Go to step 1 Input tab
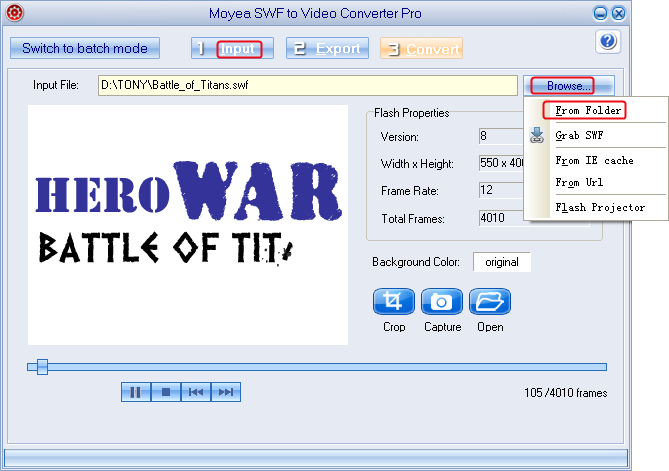Image resolution: width=669 pixels, height=471 pixels. (x=232, y=48)
